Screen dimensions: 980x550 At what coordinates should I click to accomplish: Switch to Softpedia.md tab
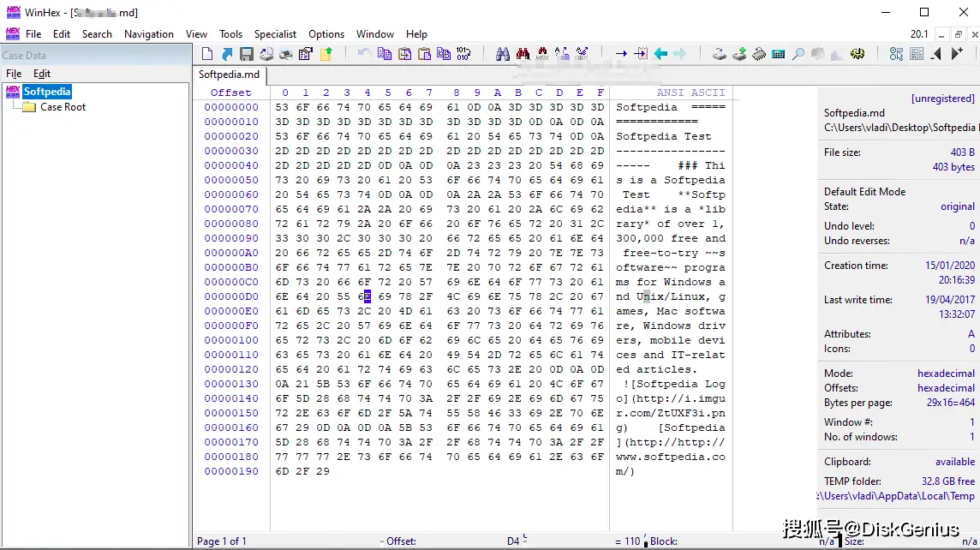click(229, 75)
